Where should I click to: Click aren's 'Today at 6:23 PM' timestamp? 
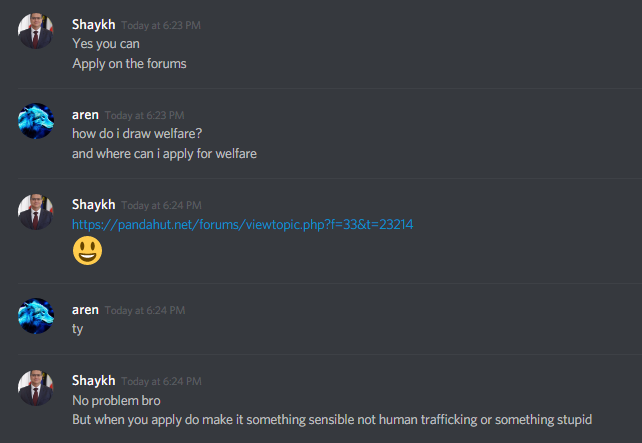click(145, 115)
